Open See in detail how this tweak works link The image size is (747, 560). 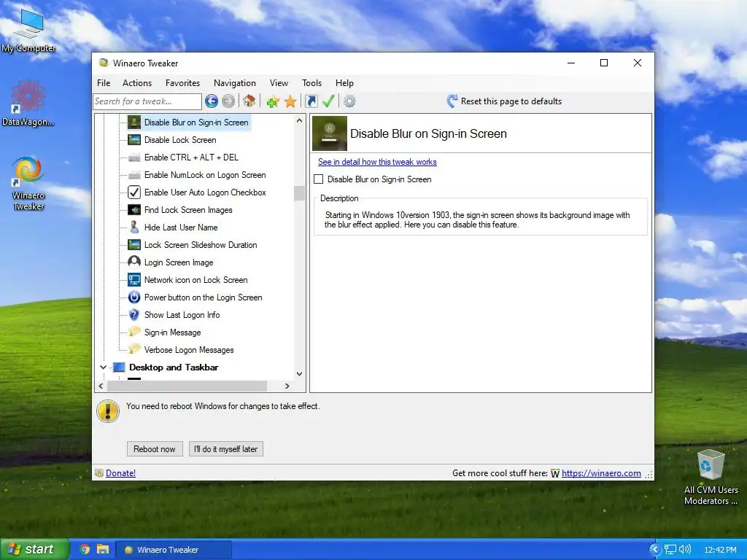click(377, 162)
